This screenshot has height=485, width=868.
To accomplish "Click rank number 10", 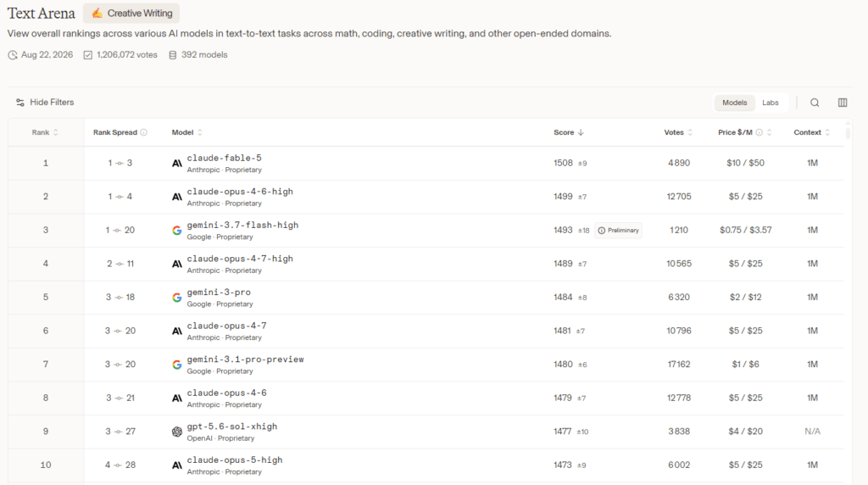I will (x=46, y=465).
